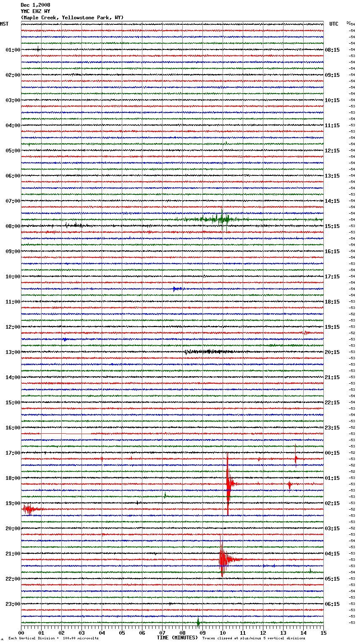Click minute tick label 10 on time axis

(x=223, y=632)
